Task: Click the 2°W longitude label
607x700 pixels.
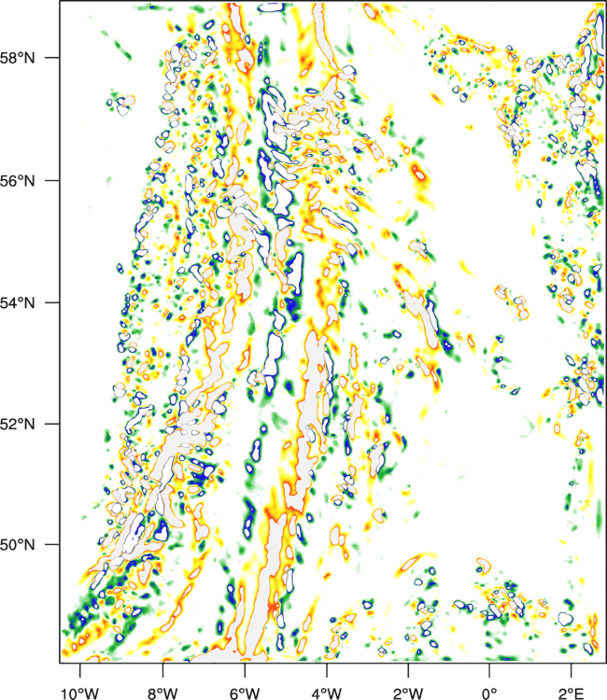Action: [x=408, y=693]
